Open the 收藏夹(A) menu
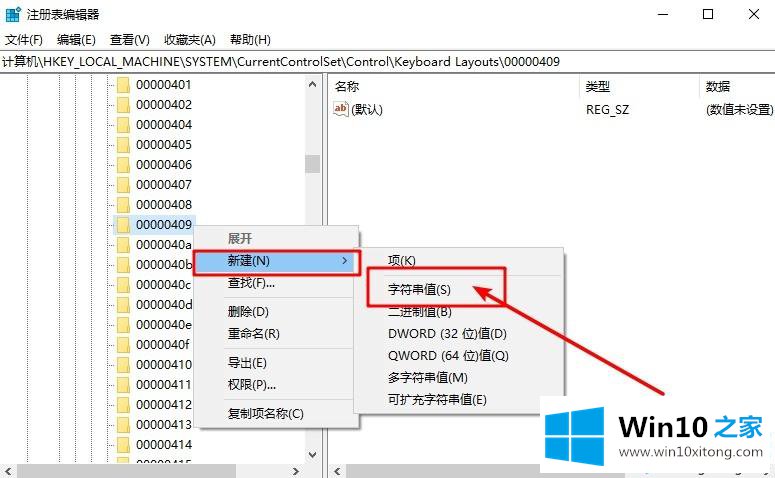The image size is (775, 478). tap(190, 40)
